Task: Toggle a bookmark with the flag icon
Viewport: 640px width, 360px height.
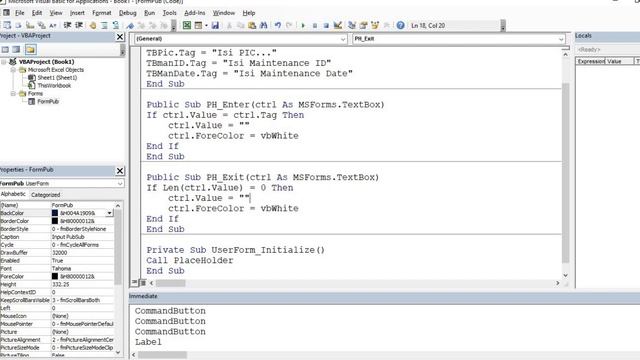Action: coord(130,25)
